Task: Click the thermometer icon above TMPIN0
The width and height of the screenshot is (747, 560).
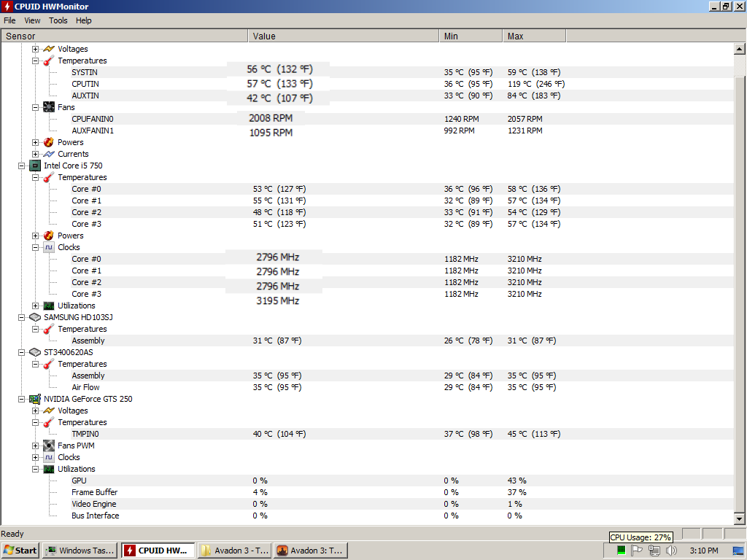Action: [49, 422]
